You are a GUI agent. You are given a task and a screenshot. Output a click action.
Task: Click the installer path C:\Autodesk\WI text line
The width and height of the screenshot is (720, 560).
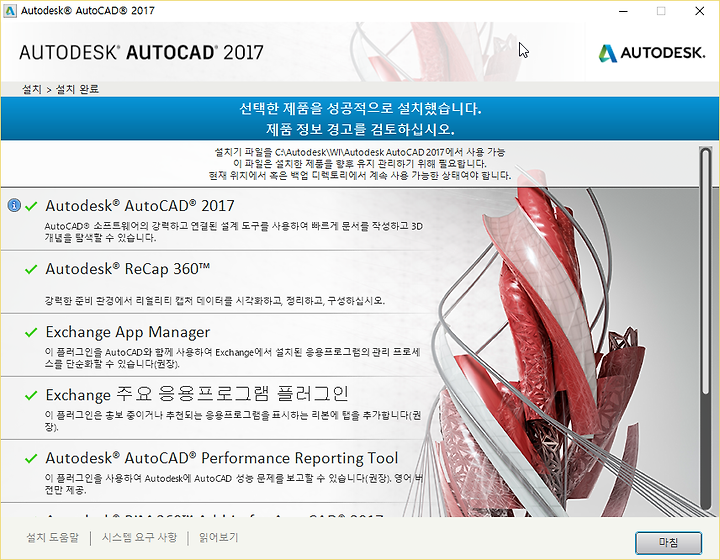coord(360,152)
